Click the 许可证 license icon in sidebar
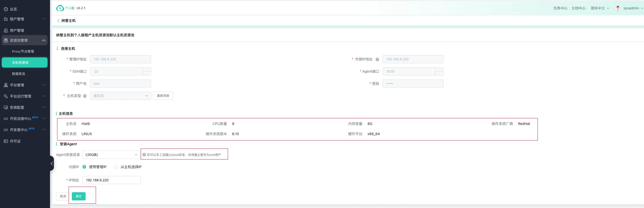The image size is (644, 208). 6,141
